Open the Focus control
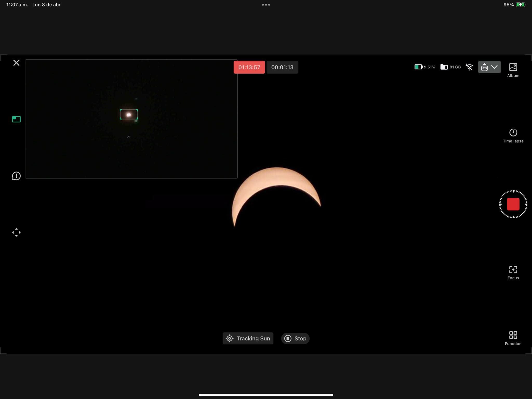The image size is (532, 399). (x=513, y=270)
